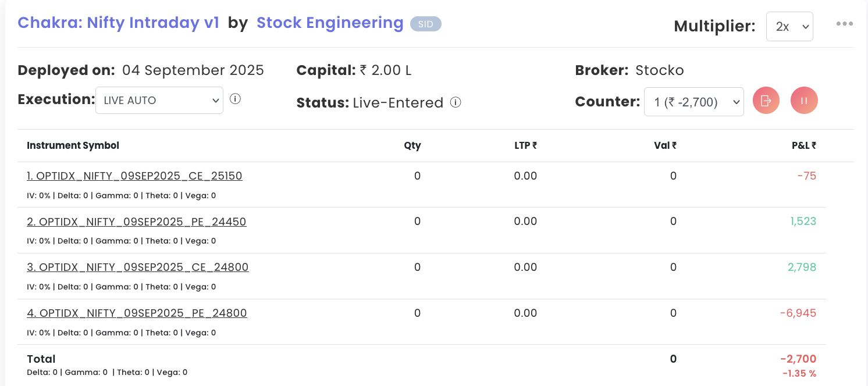Open the Multiplier 2x dropdown
Viewport: 868px width, 386px height.
pos(789,27)
